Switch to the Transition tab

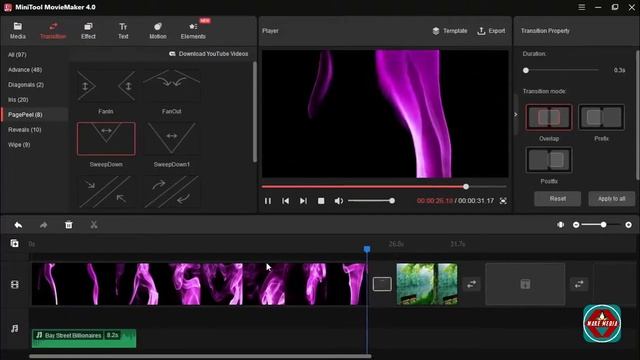pyautogui.click(x=53, y=31)
